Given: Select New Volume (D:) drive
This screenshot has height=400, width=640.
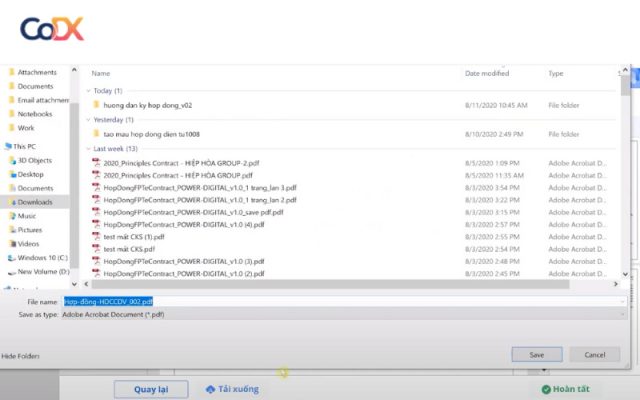Looking at the screenshot, I should (43, 272).
